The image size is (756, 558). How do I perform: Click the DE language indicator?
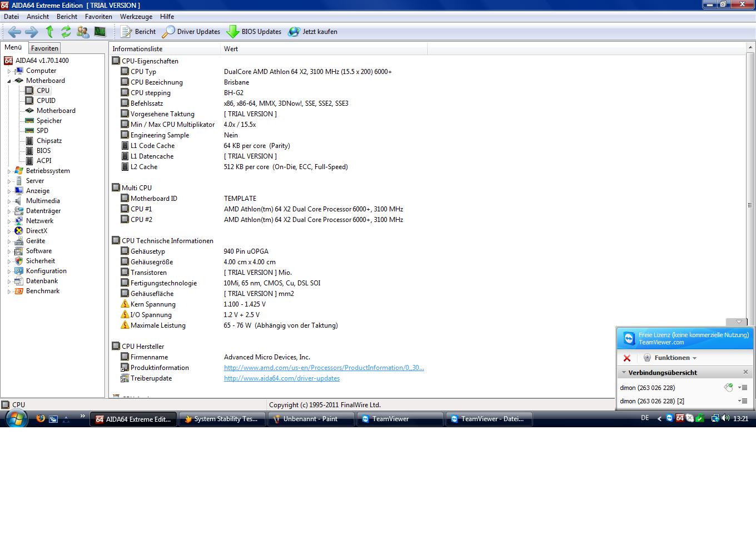pyautogui.click(x=645, y=418)
